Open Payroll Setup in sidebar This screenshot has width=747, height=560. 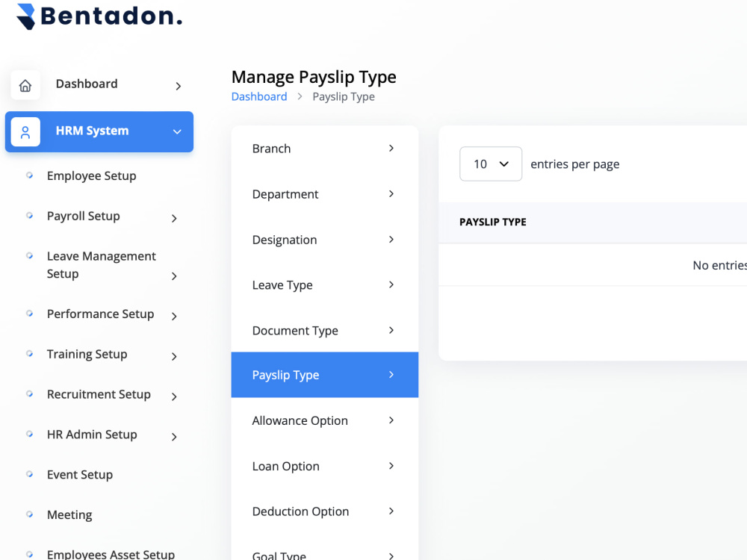[x=84, y=217]
